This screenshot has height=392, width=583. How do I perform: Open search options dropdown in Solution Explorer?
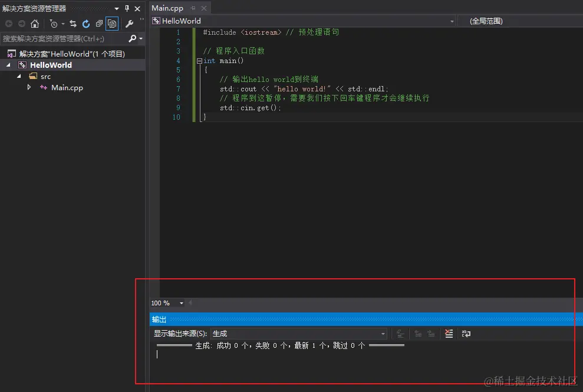point(141,38)
